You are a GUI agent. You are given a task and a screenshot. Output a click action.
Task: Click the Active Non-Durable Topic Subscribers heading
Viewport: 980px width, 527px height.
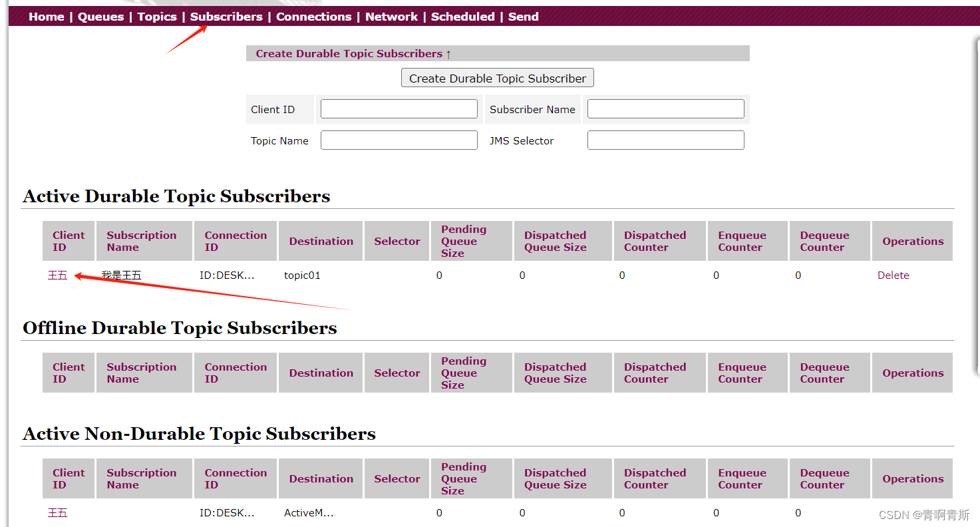tap(199, 434)
